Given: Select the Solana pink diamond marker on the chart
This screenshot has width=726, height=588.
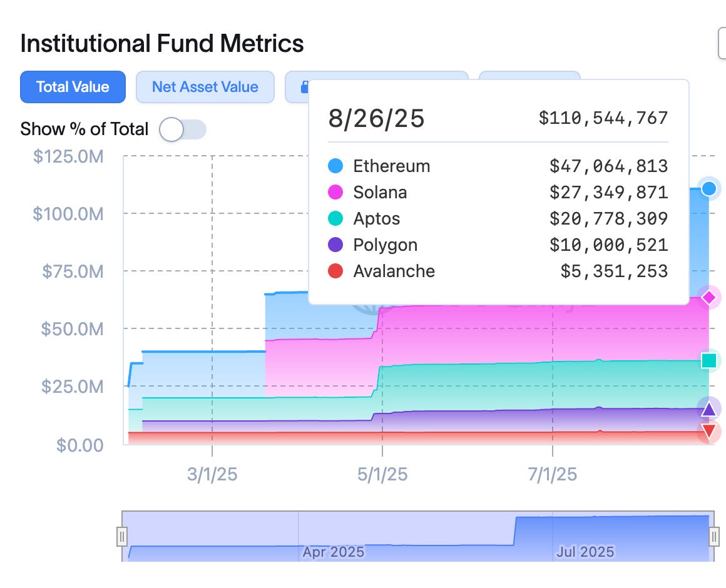Looking at the screenshot, I should point(708,298).
